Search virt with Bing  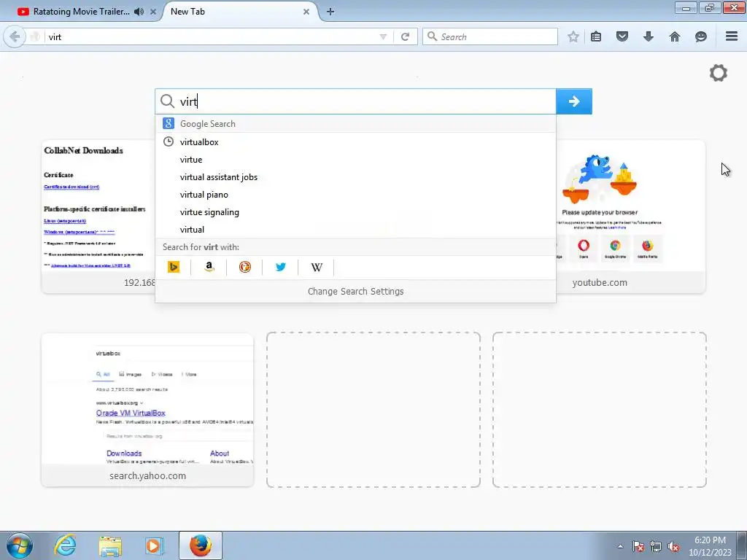[x=174, y=267]
